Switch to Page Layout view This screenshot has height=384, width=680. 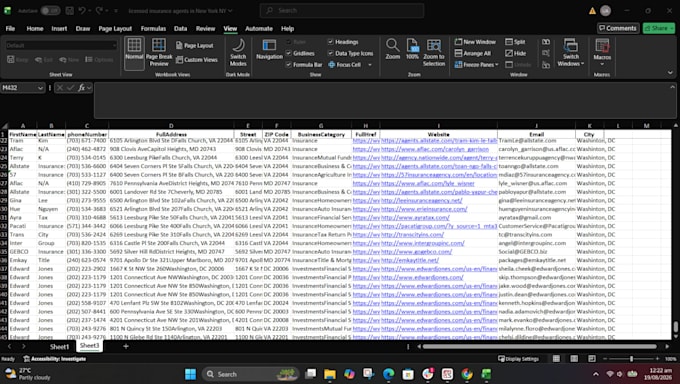pyautogui.click(x=195, y=46)
